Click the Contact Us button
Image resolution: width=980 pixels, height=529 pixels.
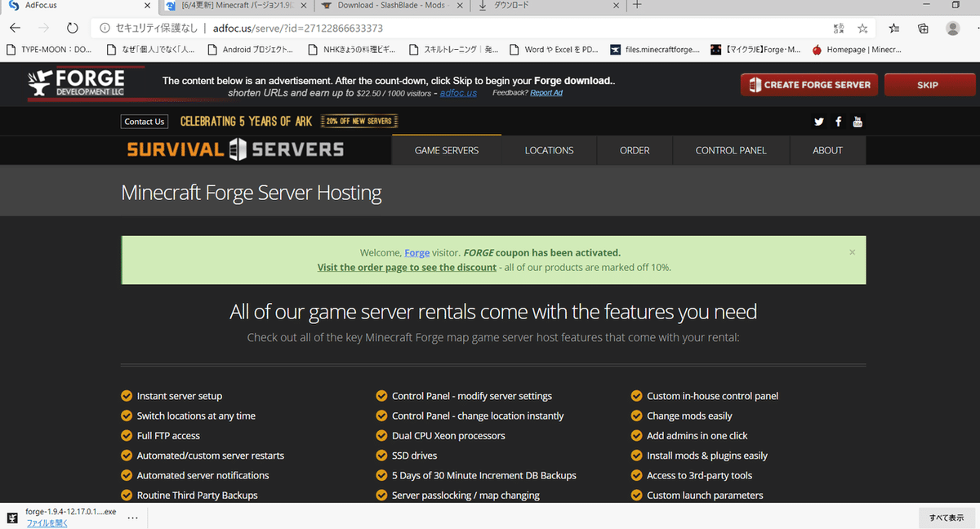pyautogui.click(x=145, y=122)
